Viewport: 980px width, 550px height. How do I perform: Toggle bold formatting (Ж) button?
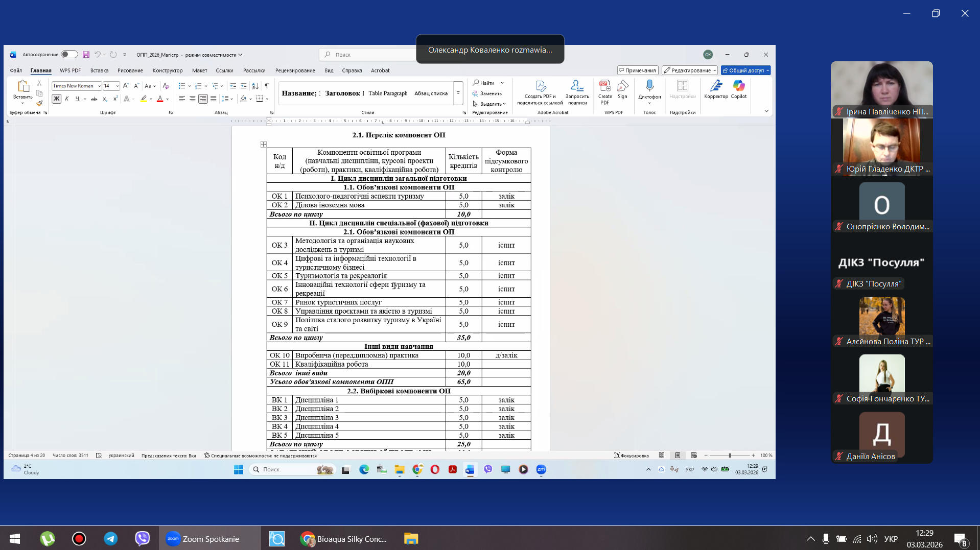[x=56, y=99]
